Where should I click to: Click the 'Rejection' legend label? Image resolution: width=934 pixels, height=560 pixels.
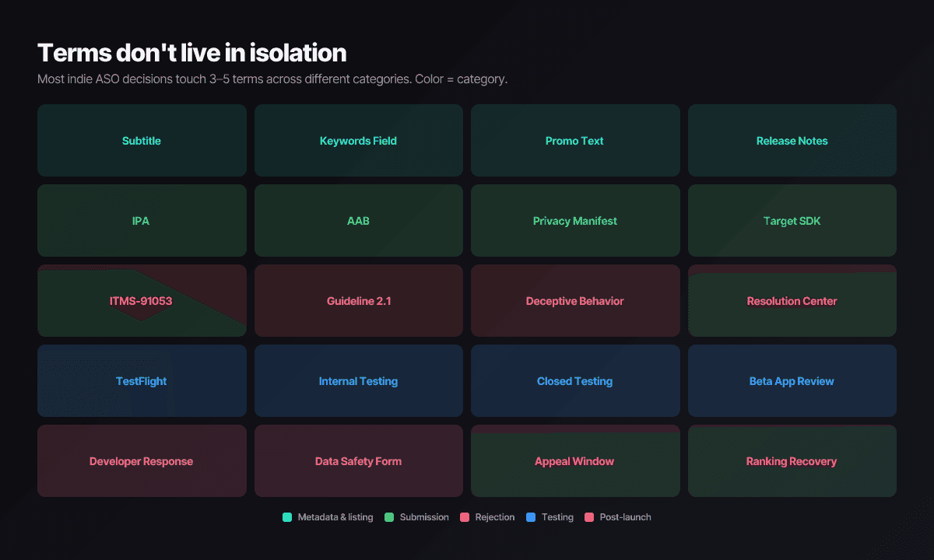pos(495,517)
